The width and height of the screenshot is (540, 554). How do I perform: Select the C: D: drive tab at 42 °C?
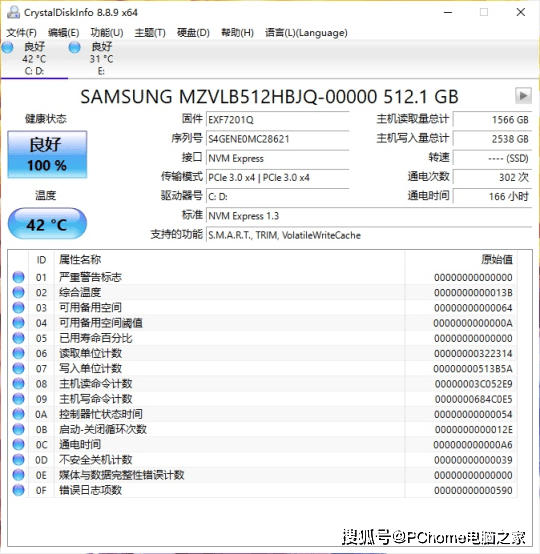pyautogui.click(x=34, y=59)
